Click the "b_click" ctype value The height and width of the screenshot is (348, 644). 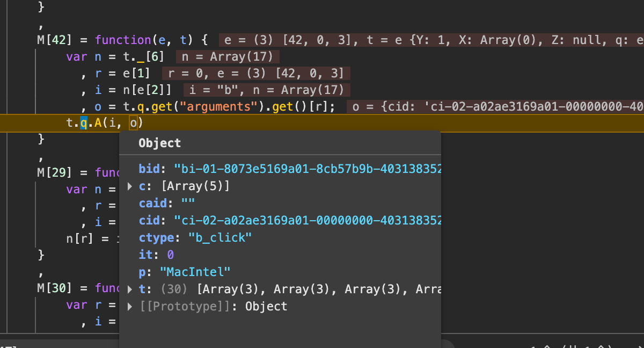pyautogui.click(x=219, y=238)
